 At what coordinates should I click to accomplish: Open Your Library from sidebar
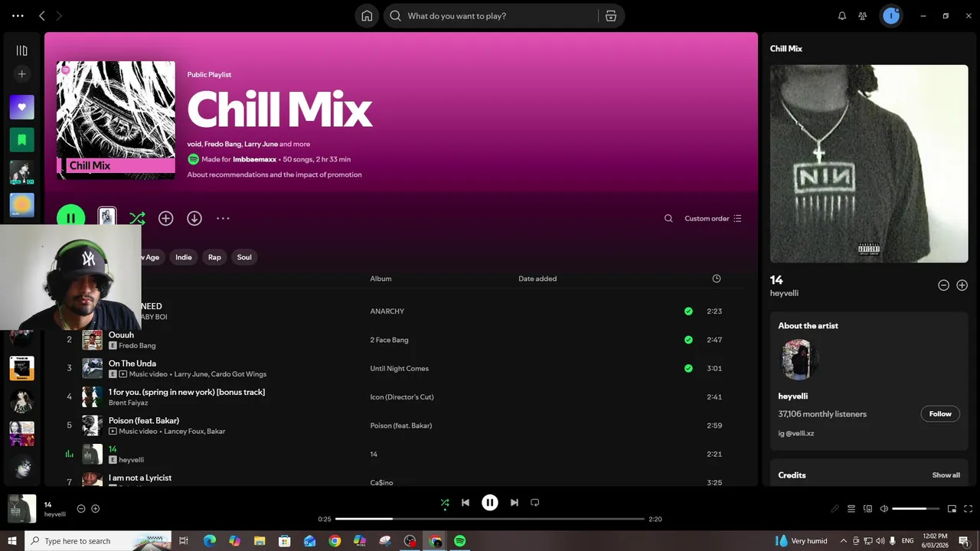[21, 51]
